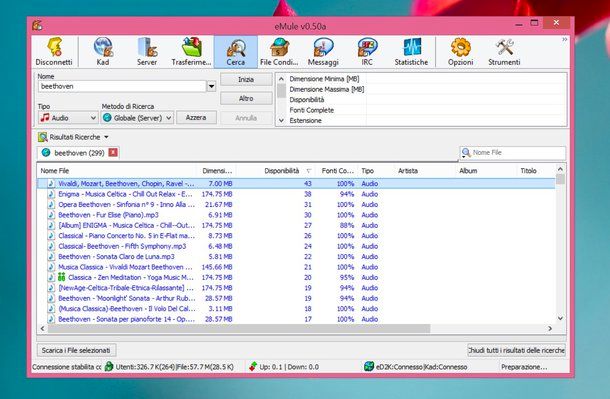Sort by the Dimensione column header
This screenshot has width=610, height=399.
(x=217, y=171)
